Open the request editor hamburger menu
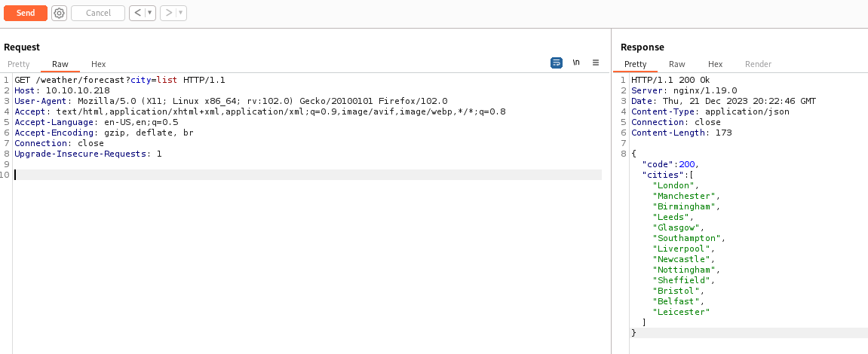Image resolution: width=868 pixels, height=354 pixels. pyautogui.click(x=595, y=63)
